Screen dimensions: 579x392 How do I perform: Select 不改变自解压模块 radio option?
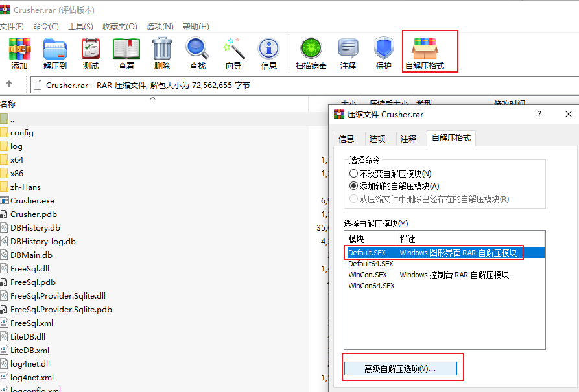(x=390, y=174)
